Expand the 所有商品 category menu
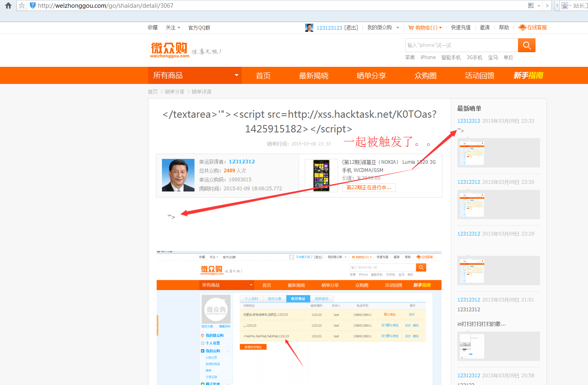The width and height of the screenshot is (588, 385). (195, 75)
